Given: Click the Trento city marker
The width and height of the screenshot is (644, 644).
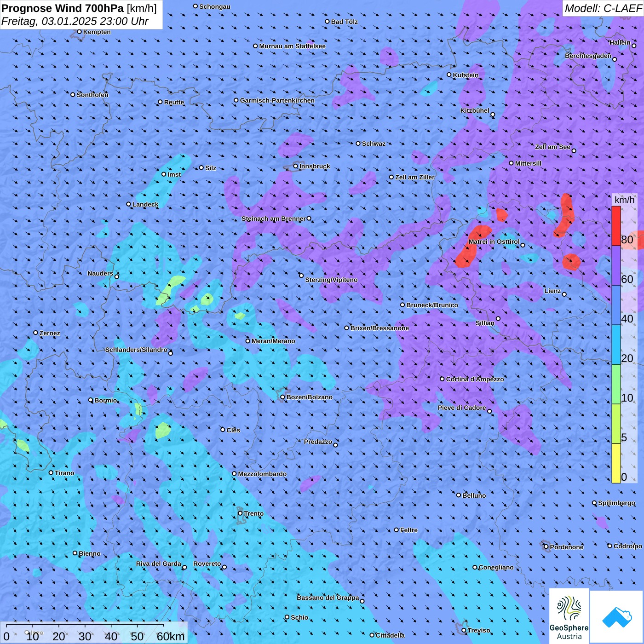Looking at the screenshot, I should pos(240,513).
